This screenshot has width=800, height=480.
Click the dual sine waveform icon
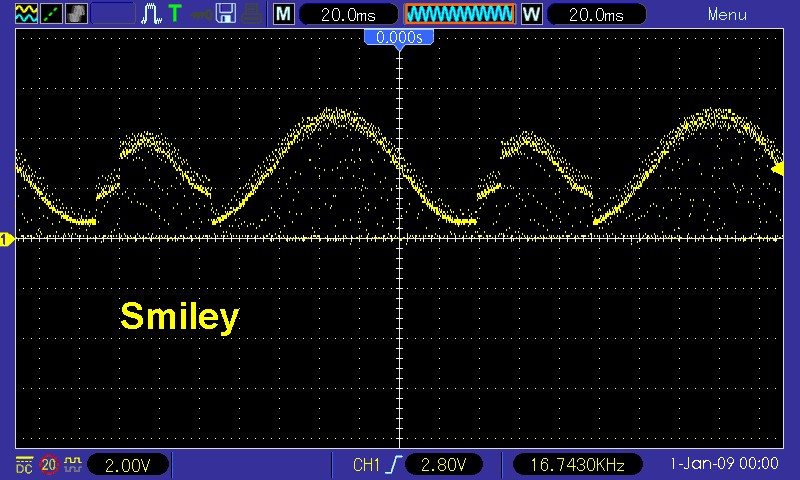pyautogui.click(x=24, y=14)
